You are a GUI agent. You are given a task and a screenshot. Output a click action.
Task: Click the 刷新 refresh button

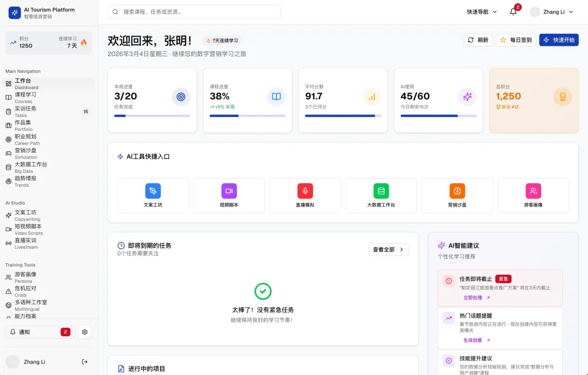pos(478,40)
